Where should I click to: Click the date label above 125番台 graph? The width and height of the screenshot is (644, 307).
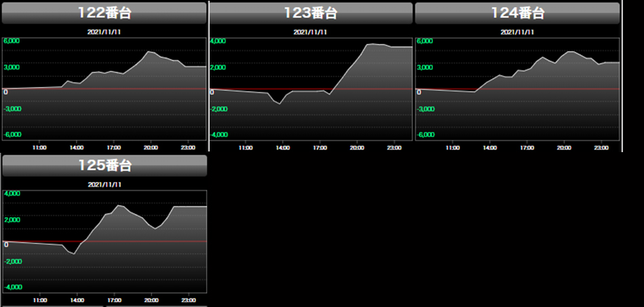104,184
